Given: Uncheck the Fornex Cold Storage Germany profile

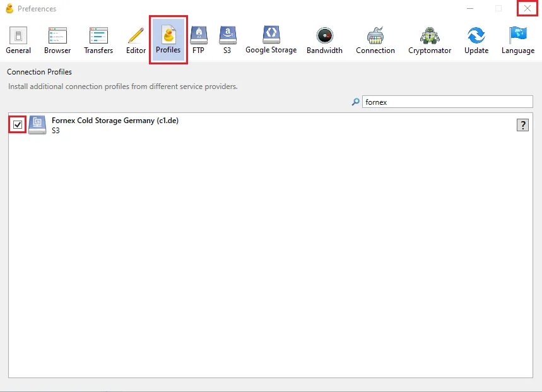Looking at the screenshot, I should pos(18,124).
